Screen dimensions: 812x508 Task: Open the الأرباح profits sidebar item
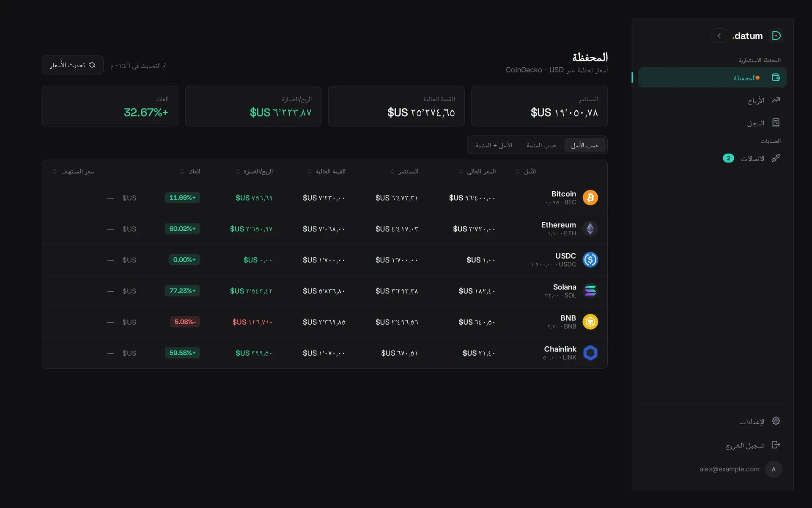(x=712, y=100)
